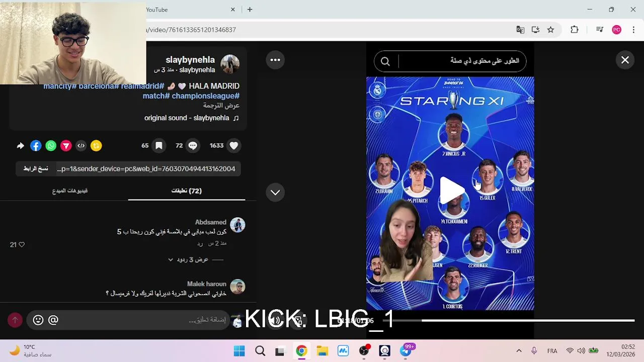Open more share options arrow
Screen dimensions: 644x362
(x=21, y=146)
